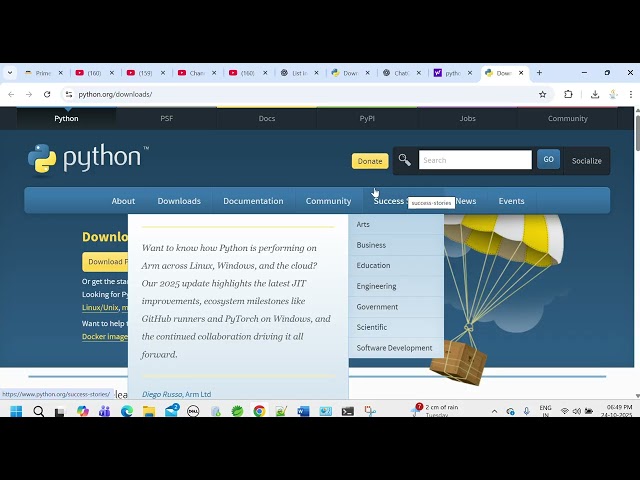640x480 pixels.
Task: Open the tab search dropdown arrow
Action: (x=10, y=73)
